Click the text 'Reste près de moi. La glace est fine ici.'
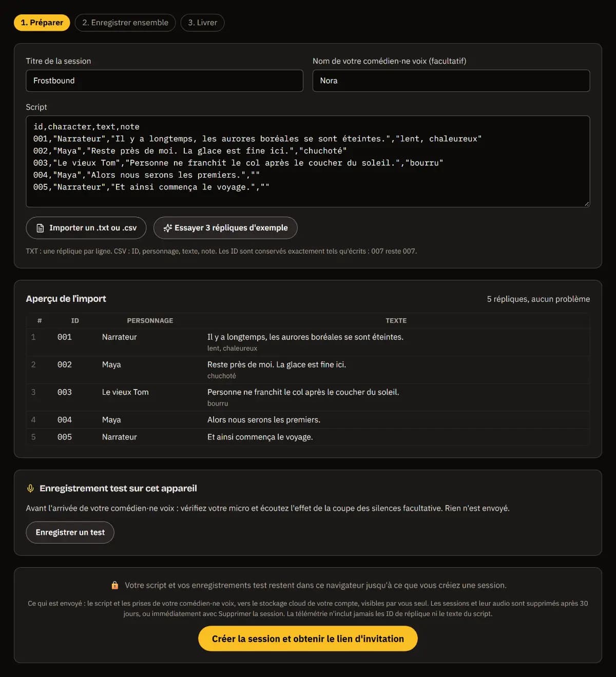The height and width of the screenshot is (677, 616). 277,365
